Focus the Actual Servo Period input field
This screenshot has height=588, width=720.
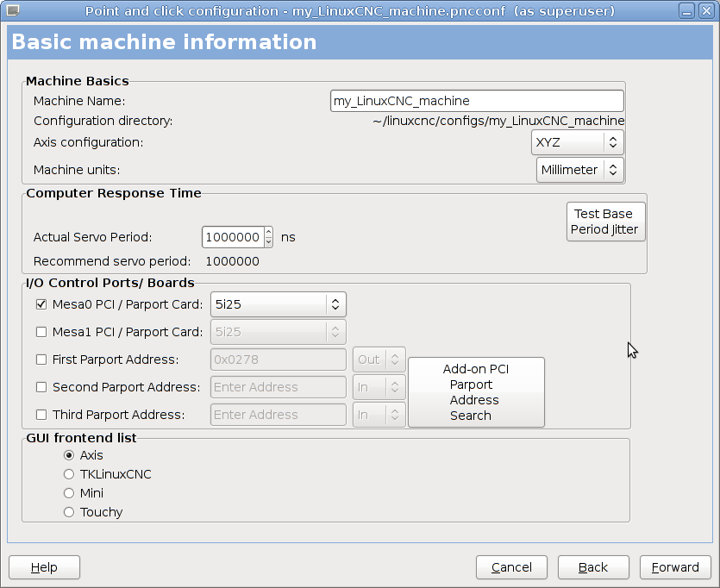tap(234, 237)
